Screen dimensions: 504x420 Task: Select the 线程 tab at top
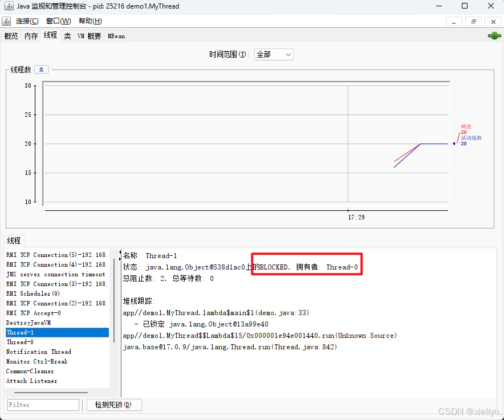(51, 35)
